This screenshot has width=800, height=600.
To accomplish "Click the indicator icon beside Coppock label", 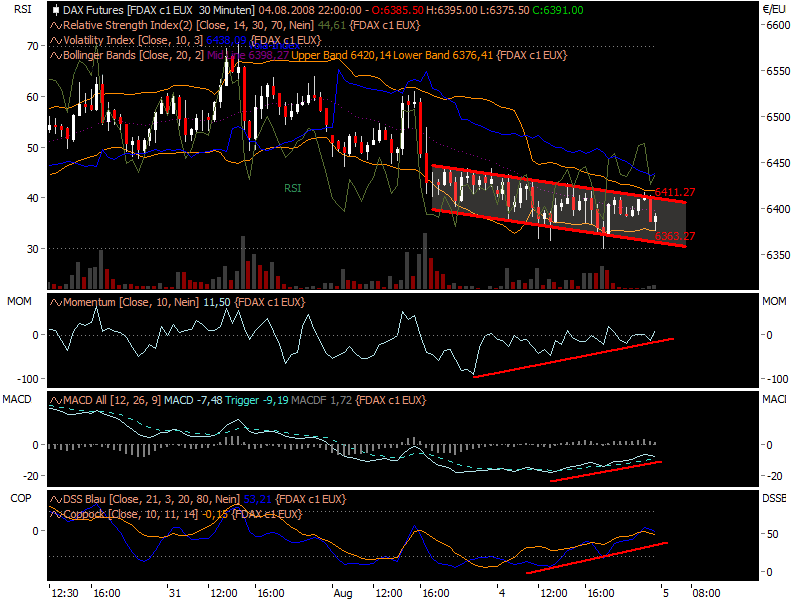I will [x=56, y=514].
